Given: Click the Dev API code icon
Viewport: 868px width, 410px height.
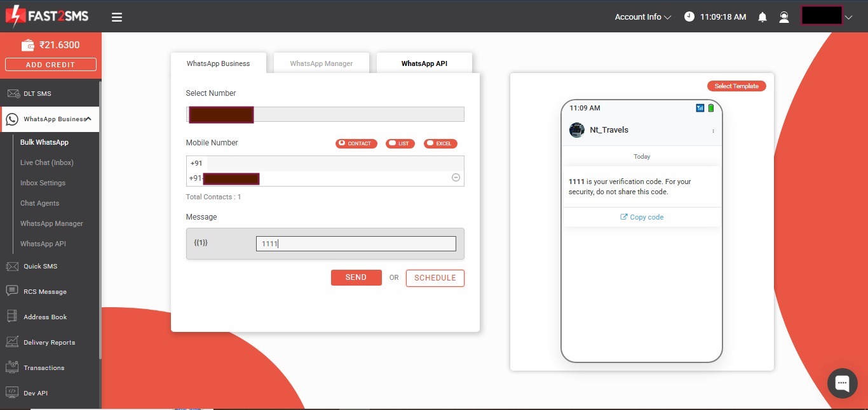Looking at the screenshot, I should point(12,393).
